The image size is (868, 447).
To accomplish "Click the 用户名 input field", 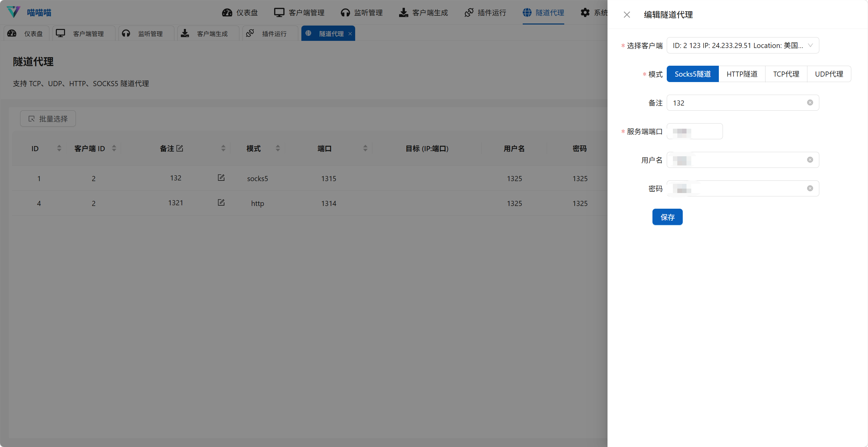I will pos(743,160).
